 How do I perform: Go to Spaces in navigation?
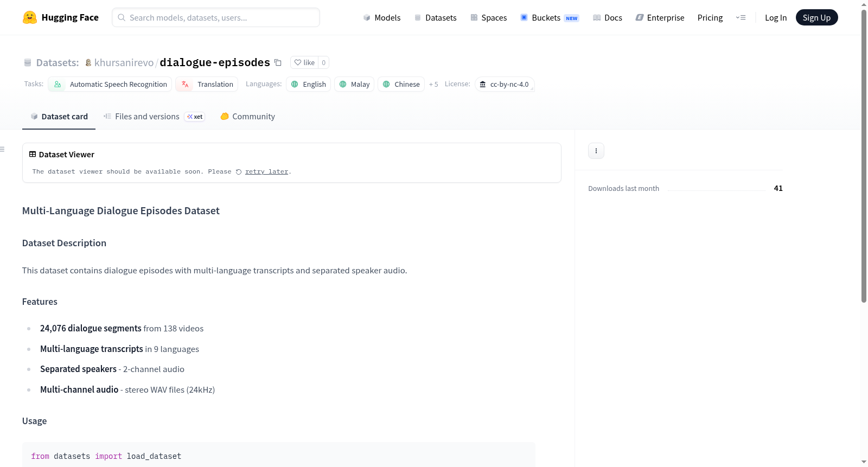click(488, 17)
